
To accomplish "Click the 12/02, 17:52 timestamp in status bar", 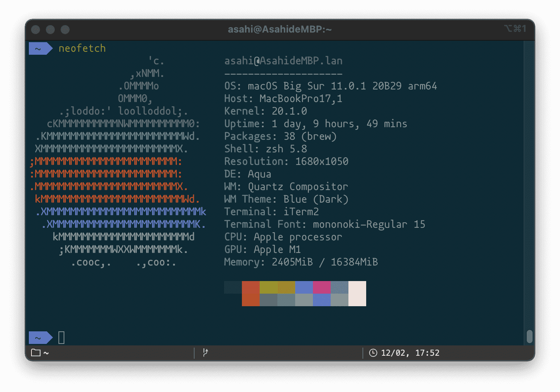I will coord(410,353).
